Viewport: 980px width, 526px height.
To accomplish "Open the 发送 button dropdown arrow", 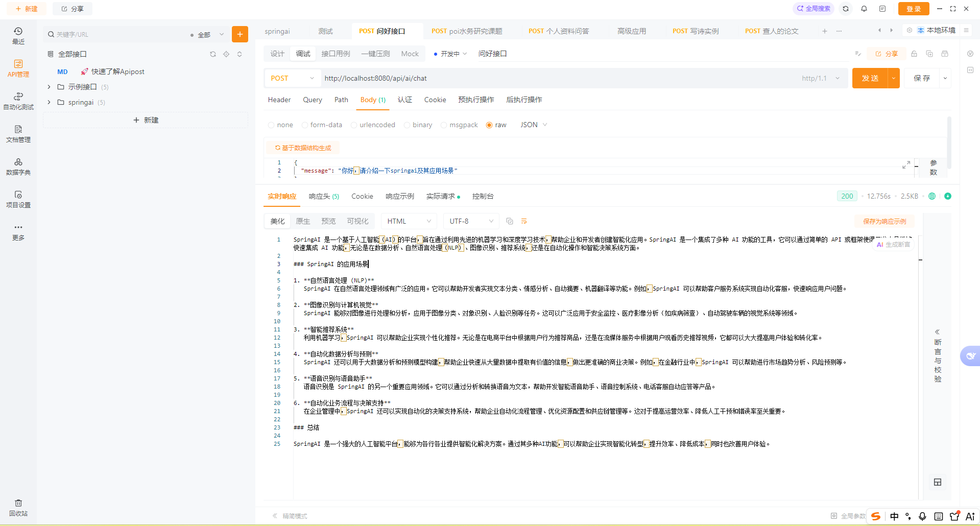I will [x=894, y=78].
